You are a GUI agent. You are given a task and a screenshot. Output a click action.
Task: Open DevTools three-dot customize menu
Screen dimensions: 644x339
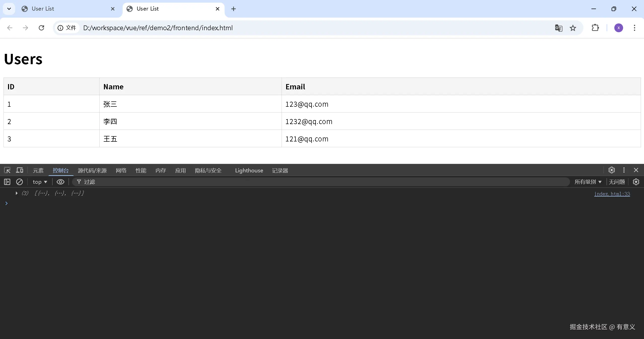point(624,170)
